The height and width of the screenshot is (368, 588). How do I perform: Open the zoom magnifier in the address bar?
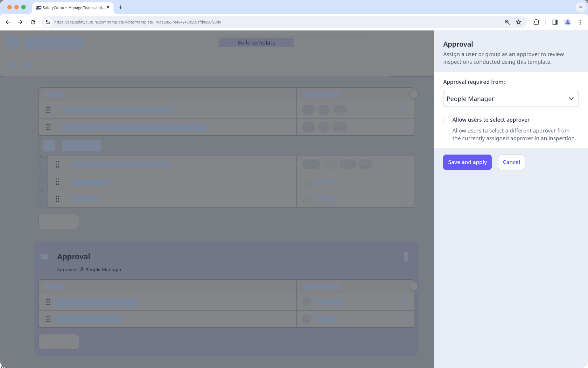click(507, 22)
